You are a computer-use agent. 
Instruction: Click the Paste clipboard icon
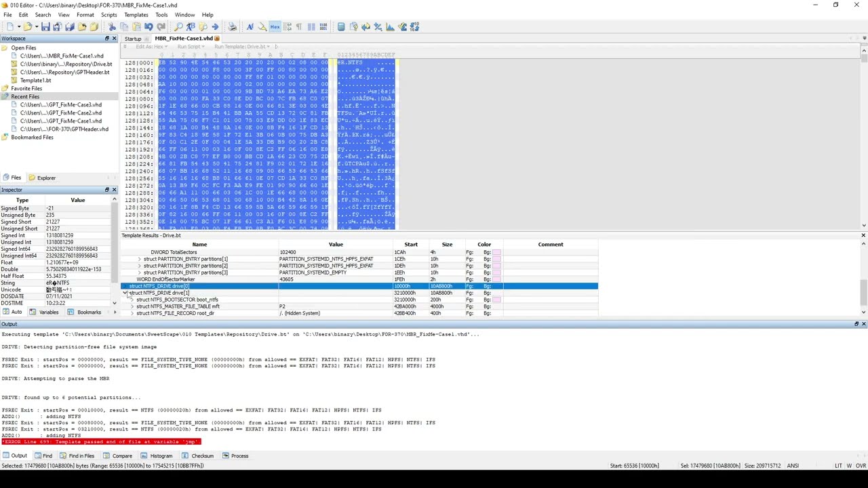136,27
